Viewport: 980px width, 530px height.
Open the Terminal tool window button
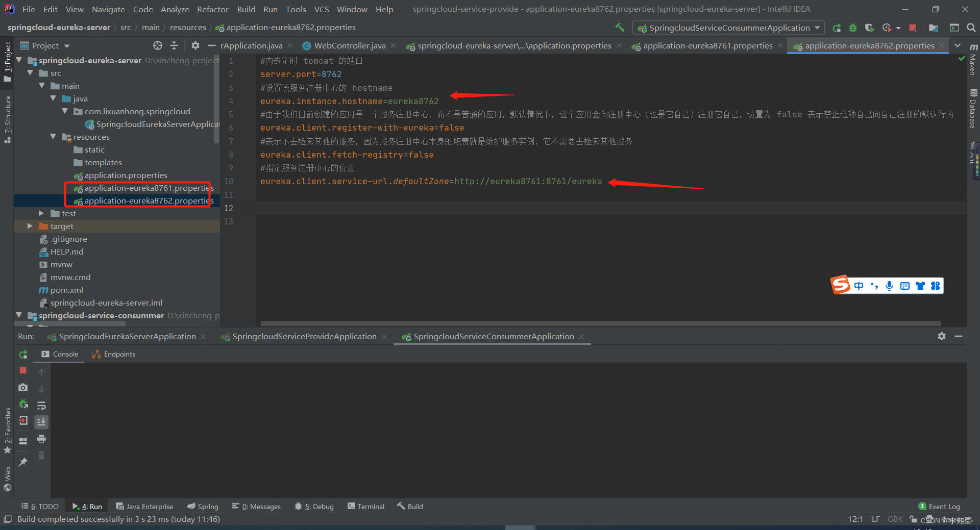[x=365, y=507]
